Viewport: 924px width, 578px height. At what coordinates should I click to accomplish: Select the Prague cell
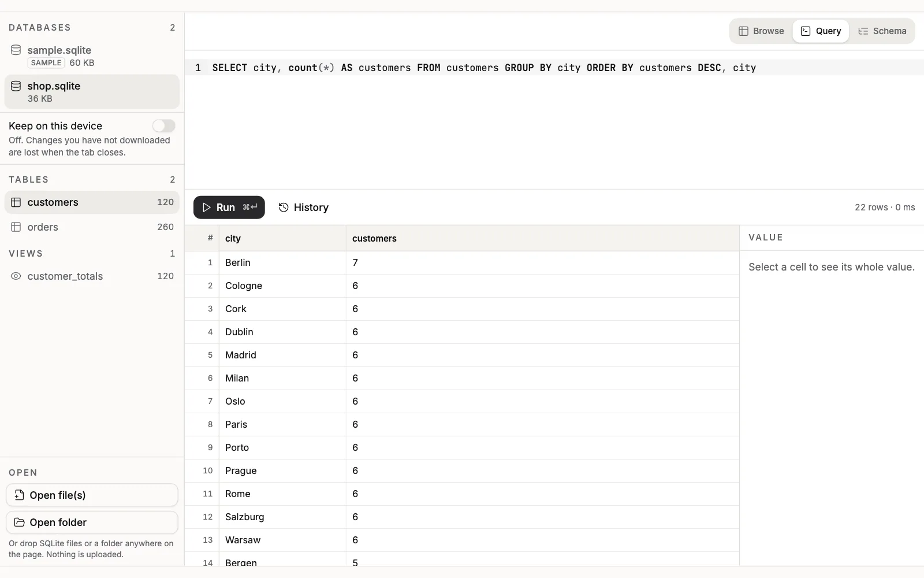tap(282, 470)
